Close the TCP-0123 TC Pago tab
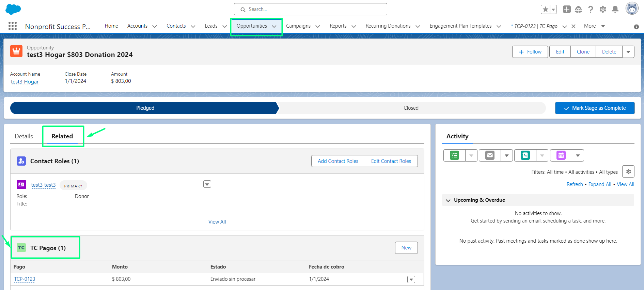Viewport: 644px width, 290px height. [574, 26]
